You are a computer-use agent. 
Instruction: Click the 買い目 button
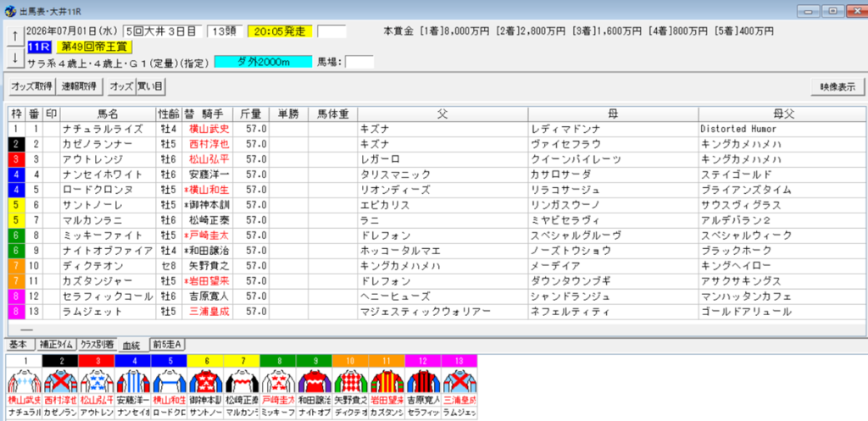pos(151,86)
